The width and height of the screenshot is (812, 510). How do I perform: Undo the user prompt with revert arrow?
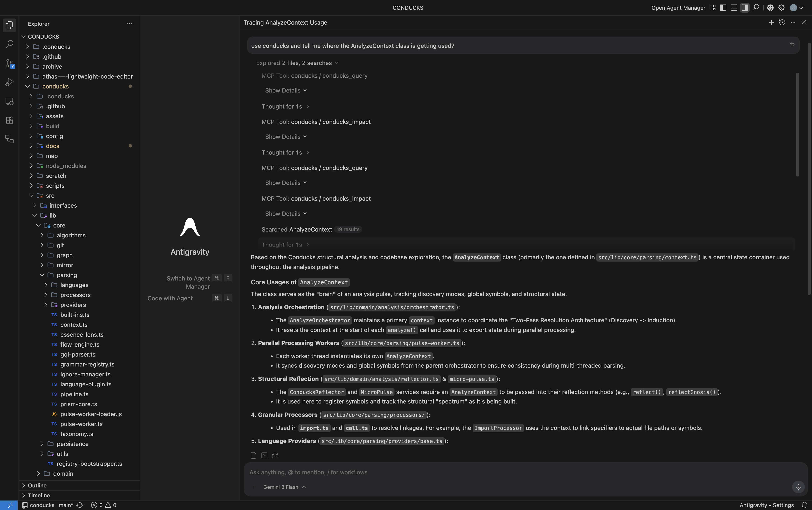coord(792,44)
